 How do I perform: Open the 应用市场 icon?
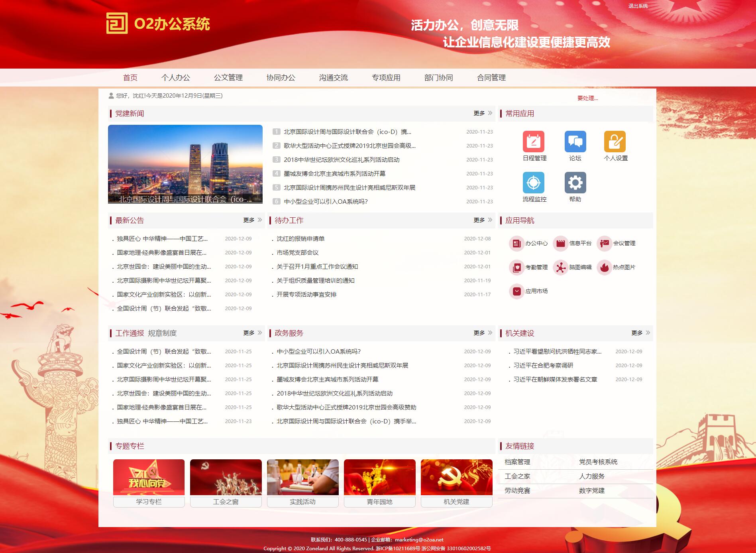coord(516,291)
